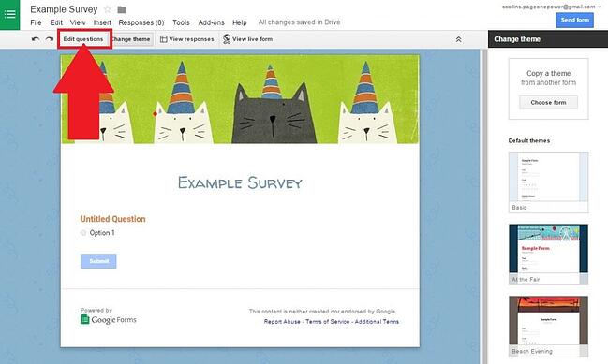
Task: Select the Option 1 radio button
Action: tap(83, 233)
